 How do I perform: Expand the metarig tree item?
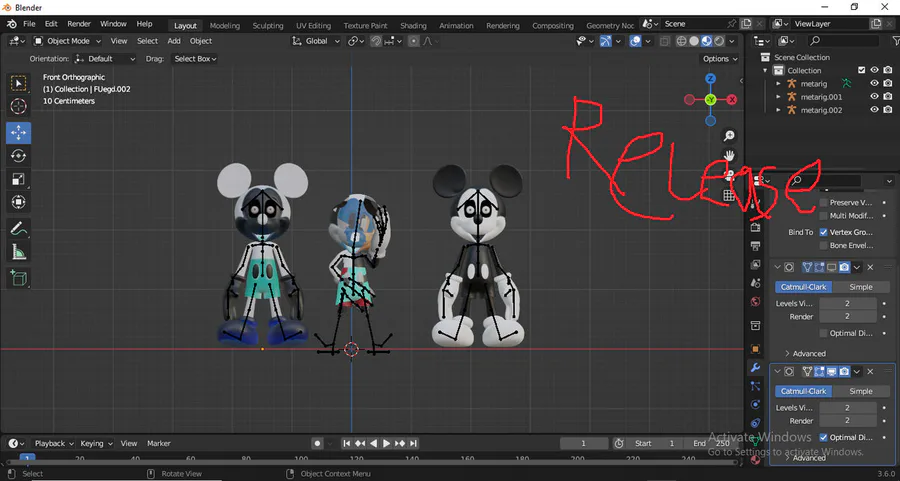[x=778, y=84]
